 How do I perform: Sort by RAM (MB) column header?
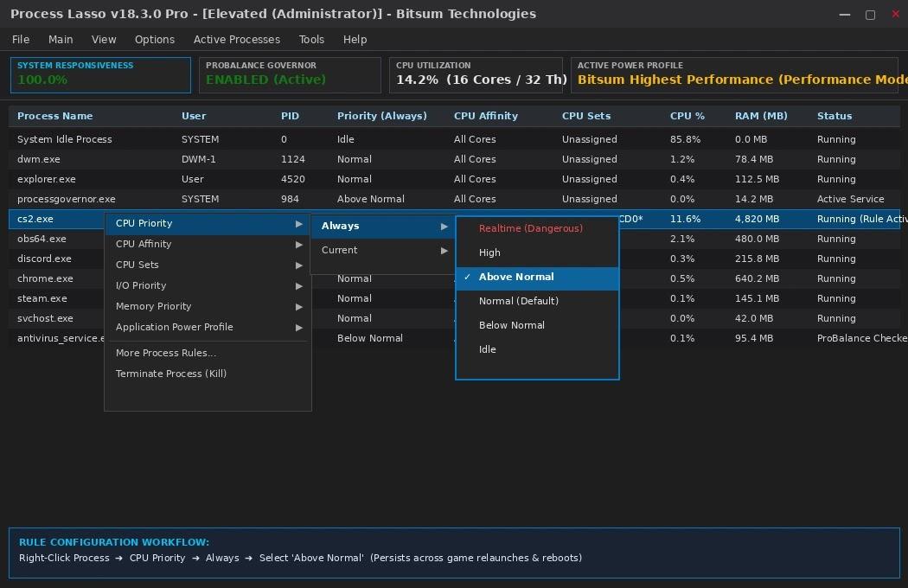click(761, 116)
